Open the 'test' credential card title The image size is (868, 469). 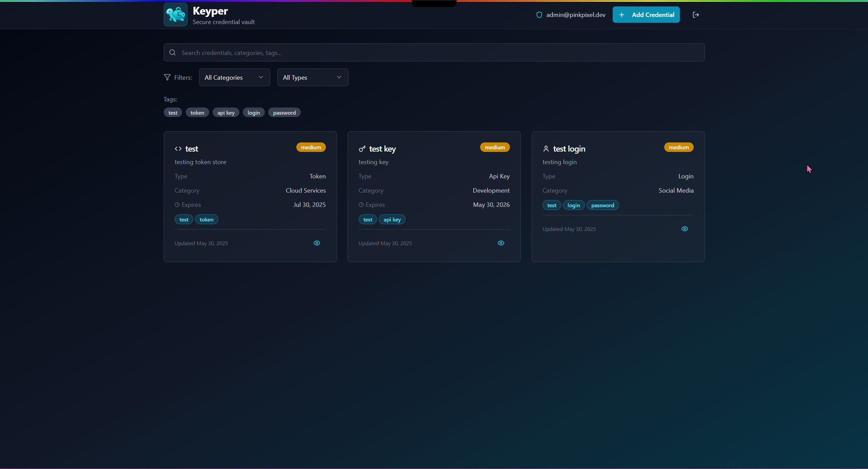(x=192, y=149)
